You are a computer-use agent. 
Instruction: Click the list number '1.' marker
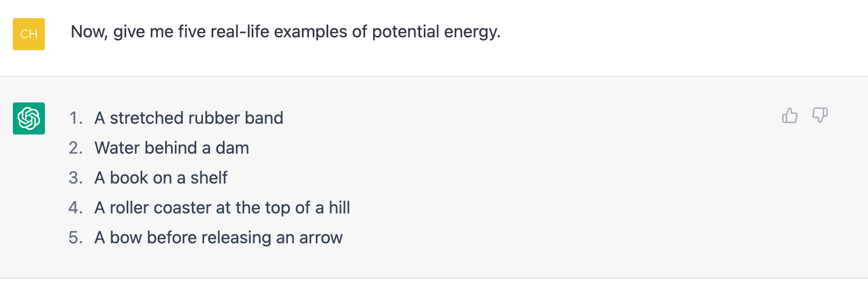(x=76, y=118)
